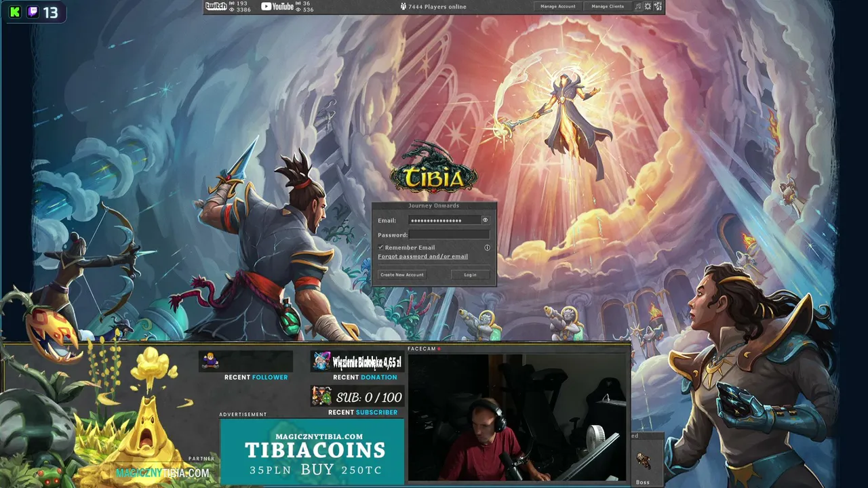Click the purple Twitch icon beside 13
This screenshot has height=488, width=868.
[33, 12]
